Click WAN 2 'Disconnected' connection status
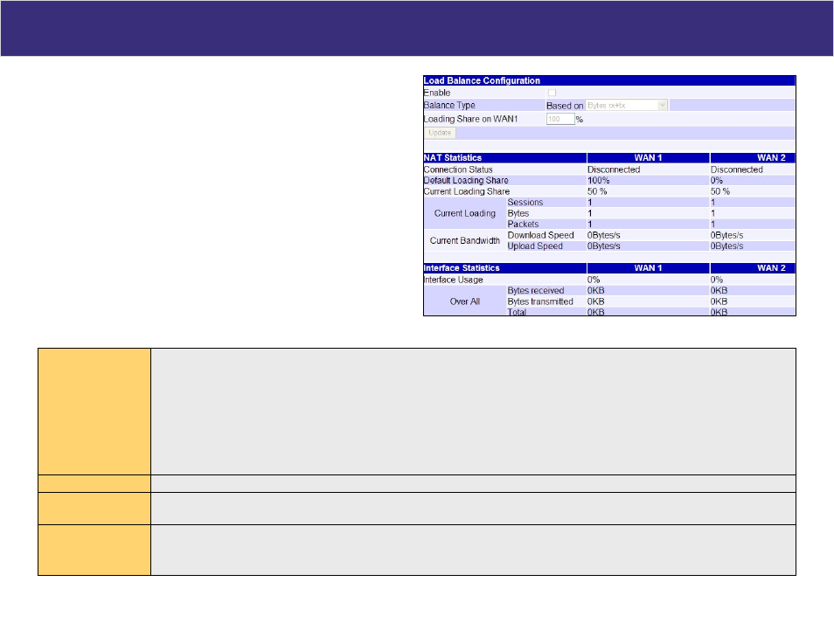The image size is (834, 644). point(737,170)
